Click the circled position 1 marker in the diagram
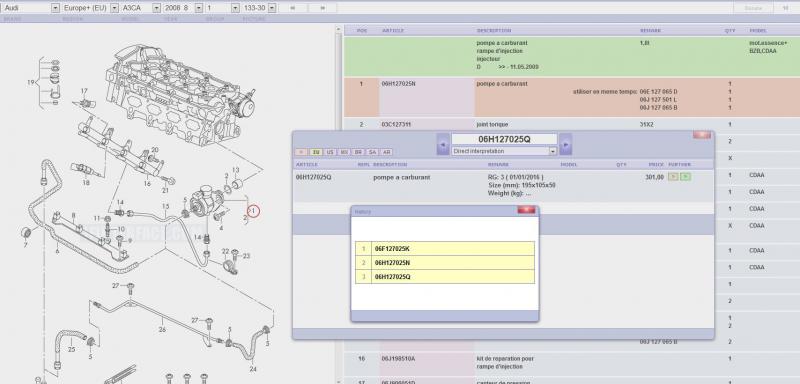 click(253, 210)
